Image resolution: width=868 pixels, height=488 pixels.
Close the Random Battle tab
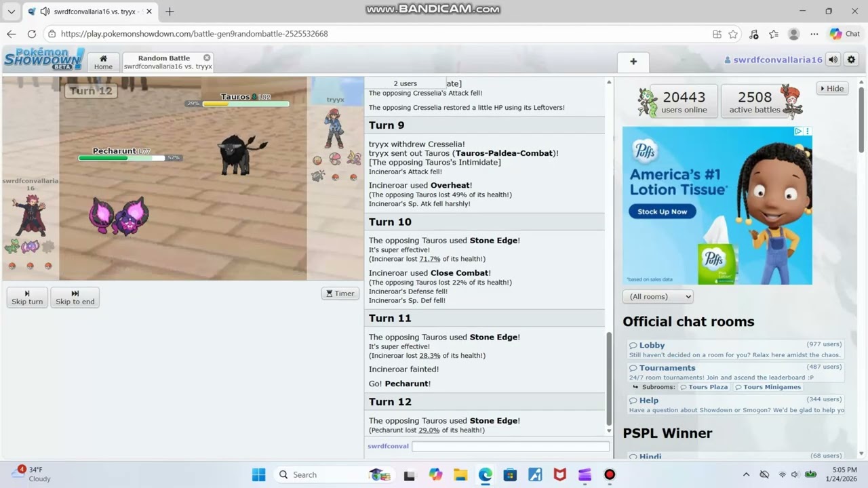tap(207, 58)
